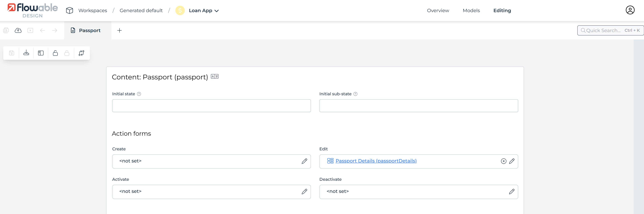Click the download model icon
The image size is (644, 214).
pyautogui.click(x=26, y=53)
